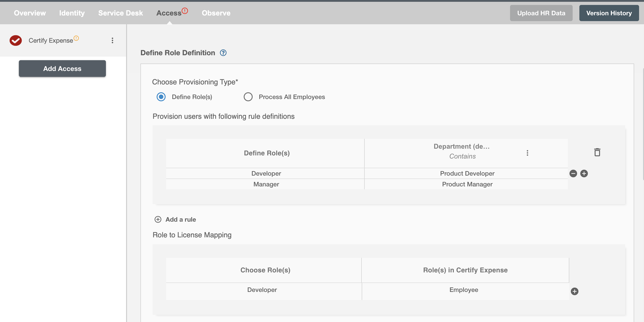Click the Add Access button
The height and width of the screenshot is (322, 644).
pyautogui.click(x=62, y=68)
